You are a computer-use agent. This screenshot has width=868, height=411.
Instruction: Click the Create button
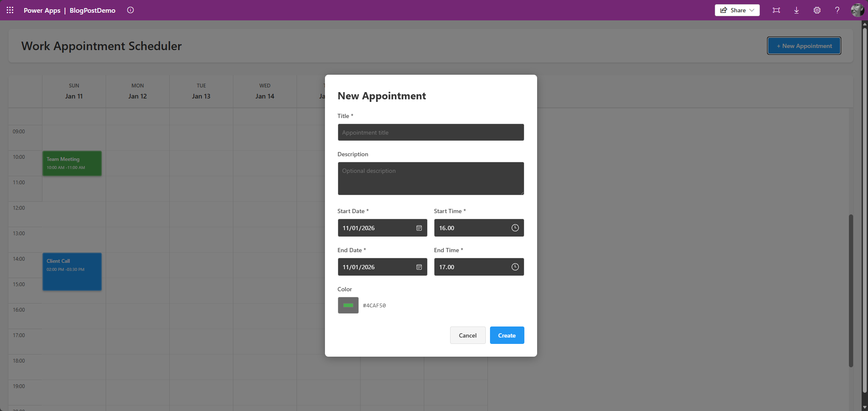(x=507, y=335)
